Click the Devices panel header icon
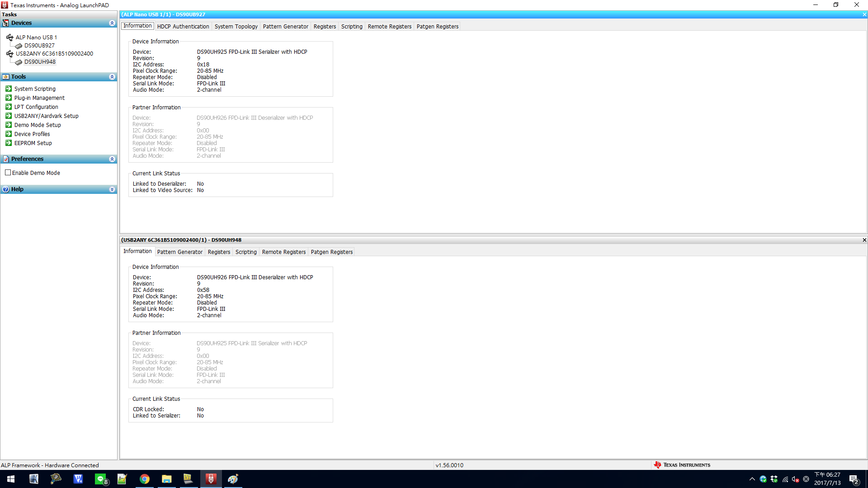This screenshot has height=488, width=868. 5,23
